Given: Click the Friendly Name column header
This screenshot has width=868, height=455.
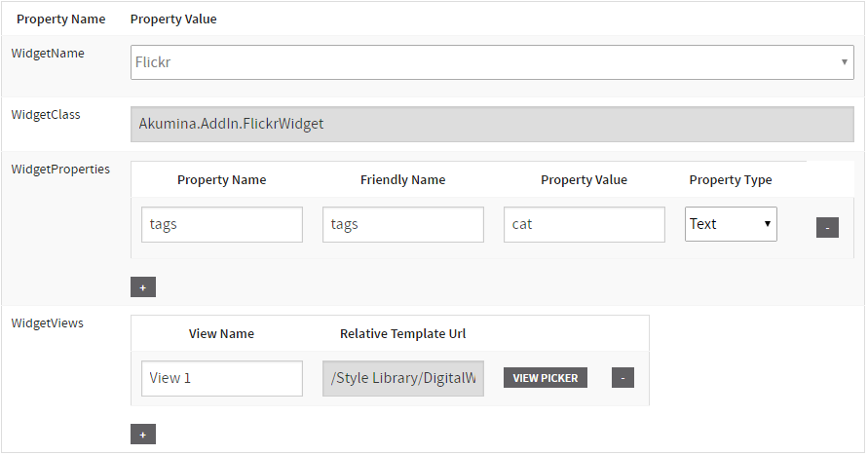Looking at the screenshot, I should [402, 179].
